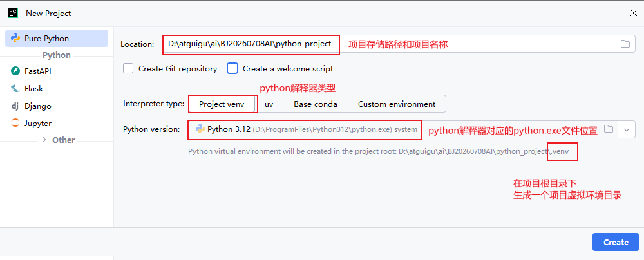Click the Flask icon in sidebar
Image resolution: width=644 pixels, height=260 pixels.
(15, 88)
